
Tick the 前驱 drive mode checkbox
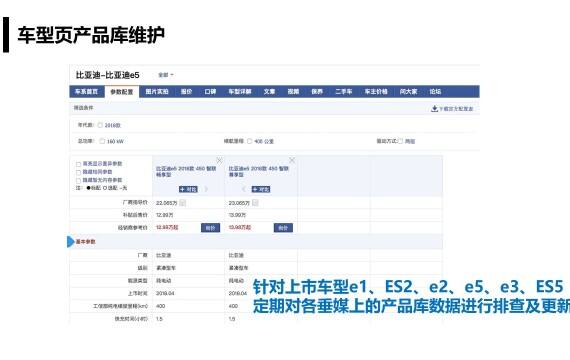(x=400, y=141)
